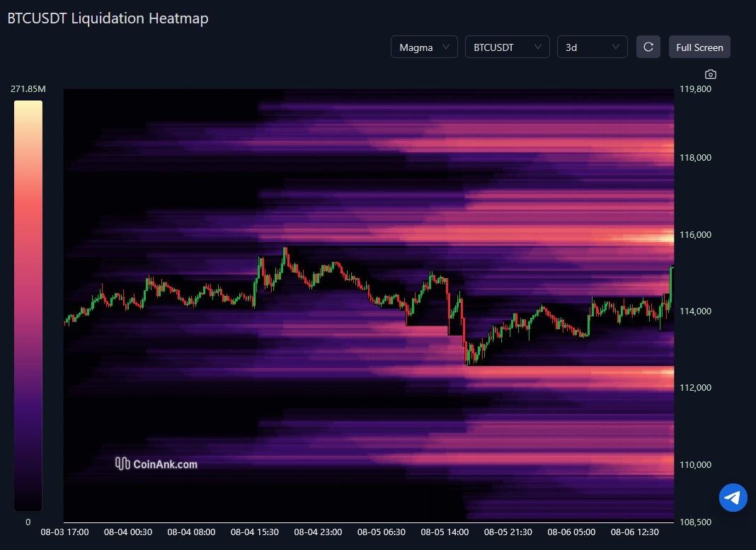Click the 114,000 price axis label
756x550 pixels.
(695, 311)
